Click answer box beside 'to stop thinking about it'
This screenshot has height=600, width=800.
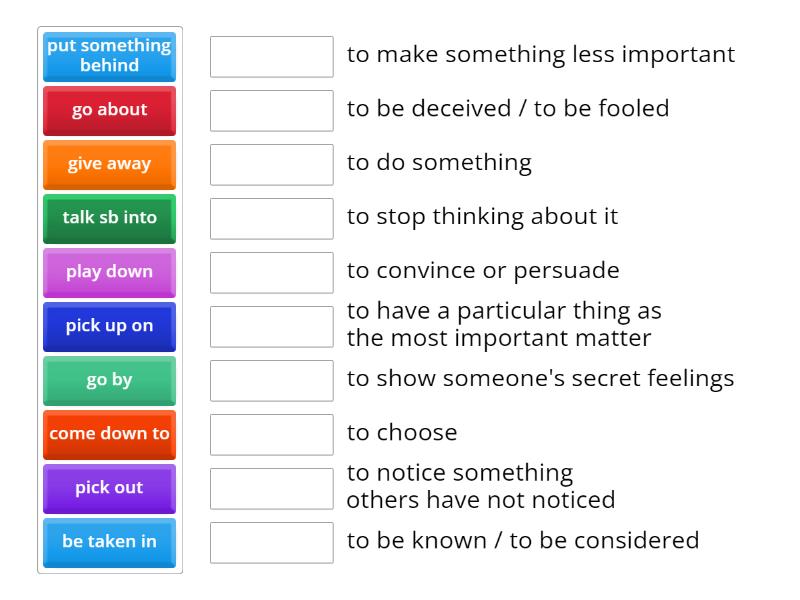pos(271,219)
